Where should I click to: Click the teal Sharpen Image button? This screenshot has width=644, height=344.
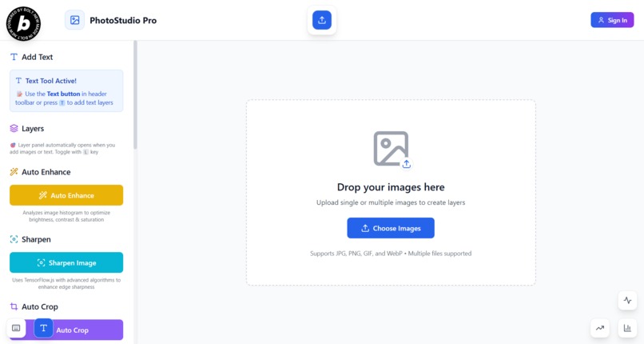[x=66, y=262]
